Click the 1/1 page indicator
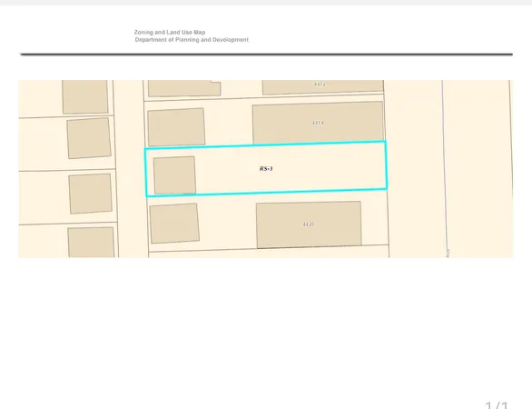Screen dimensions: 532x409 point(497,405)
